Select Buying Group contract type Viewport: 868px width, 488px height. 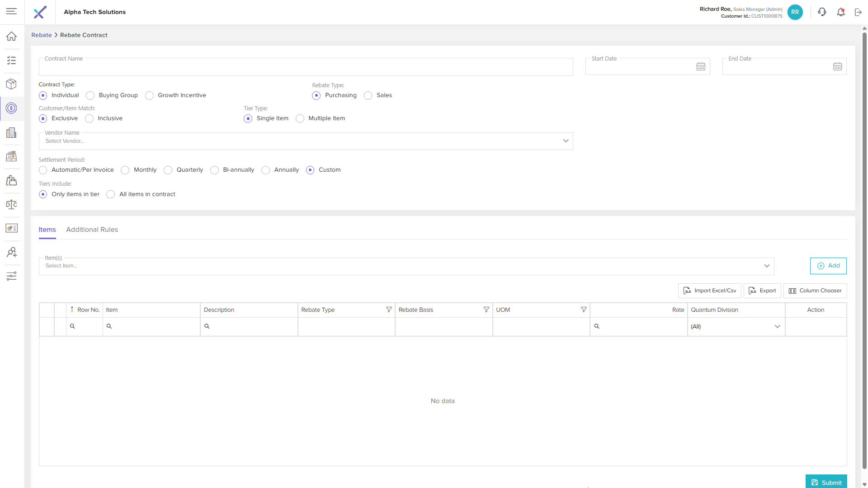(90, 95)
